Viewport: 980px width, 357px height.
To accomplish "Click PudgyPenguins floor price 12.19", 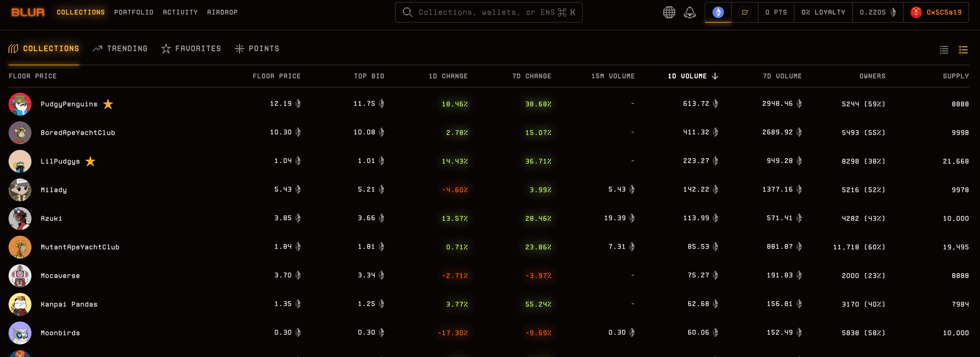I will [285, 104].
